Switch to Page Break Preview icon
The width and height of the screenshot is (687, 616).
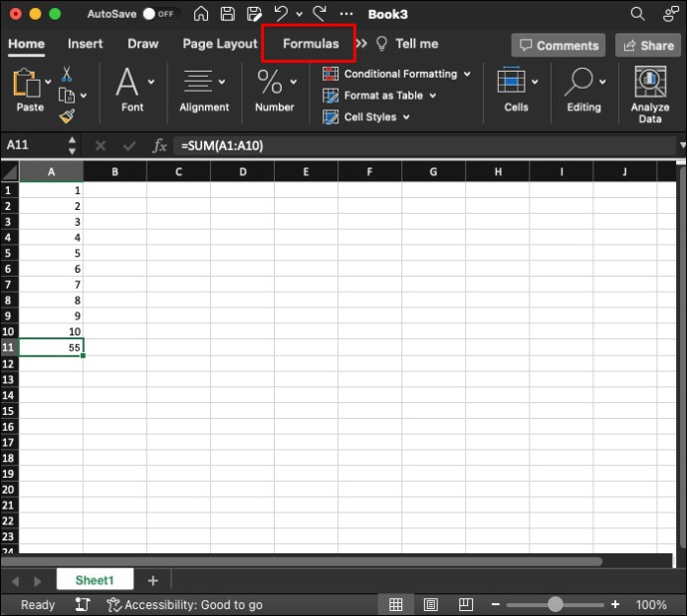(x=465, y=605)
